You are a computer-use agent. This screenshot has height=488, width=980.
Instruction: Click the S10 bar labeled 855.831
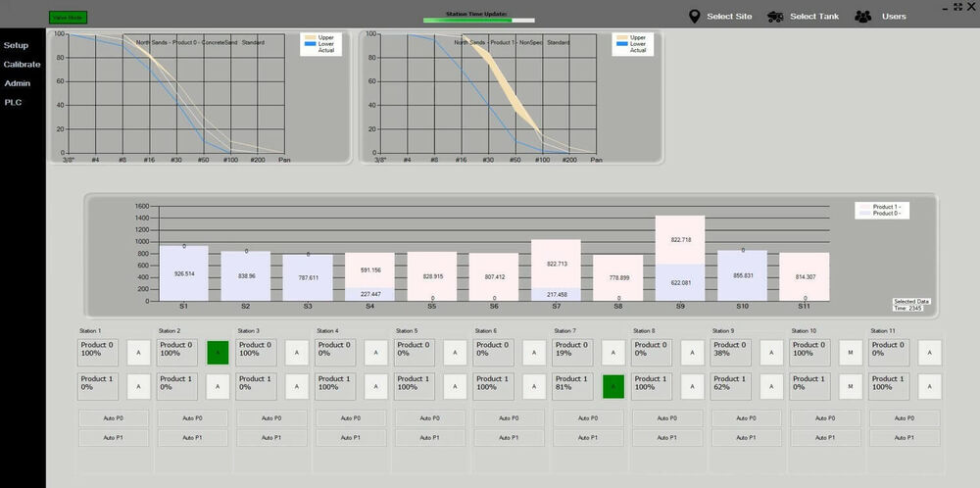pyautogui.click(x=743, y=275)
